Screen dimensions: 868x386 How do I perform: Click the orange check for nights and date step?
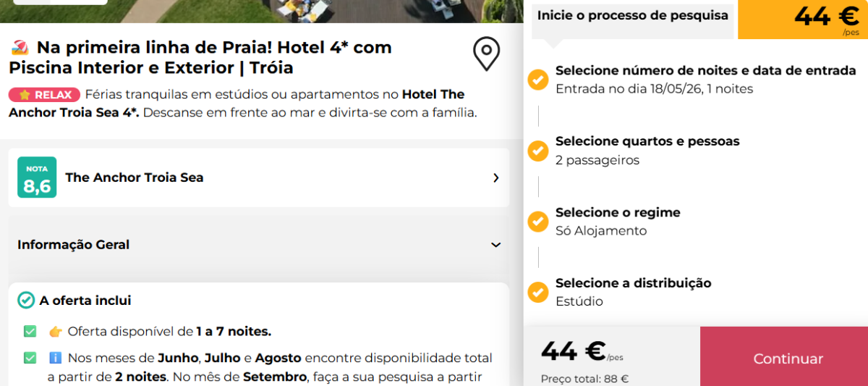coord(538,80)
